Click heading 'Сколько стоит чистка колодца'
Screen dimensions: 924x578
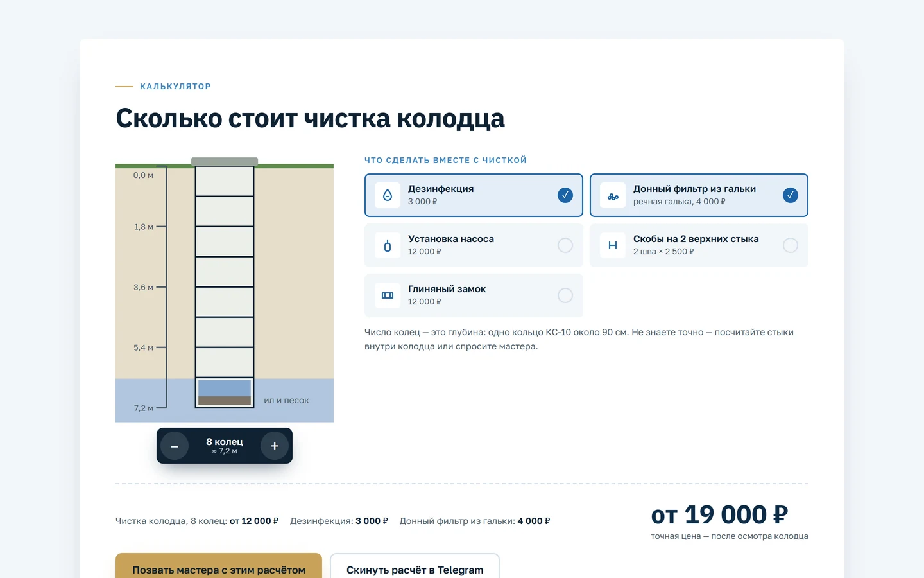[310, 118]
